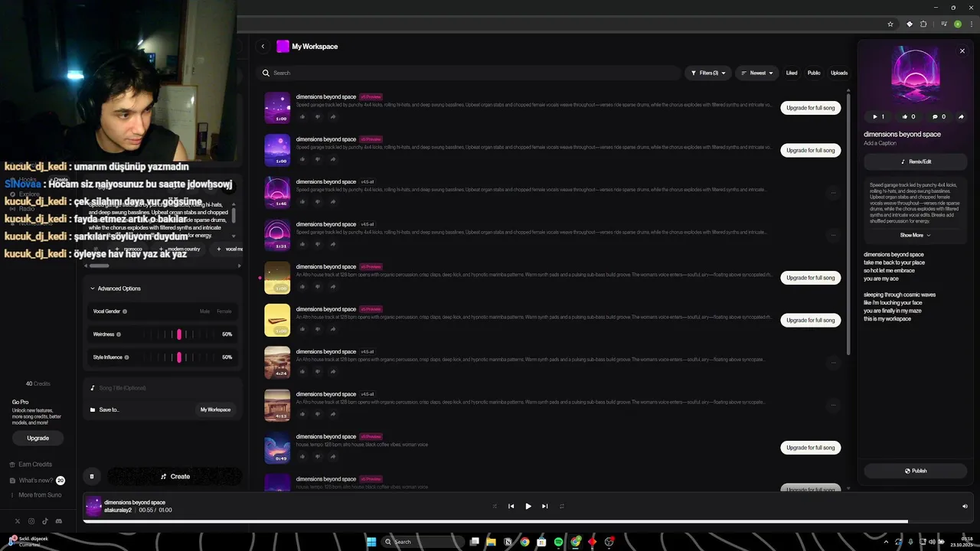The image size is (980, 551).
Task: Open the X (Twitter) social link
Action: tap(18, 521)
